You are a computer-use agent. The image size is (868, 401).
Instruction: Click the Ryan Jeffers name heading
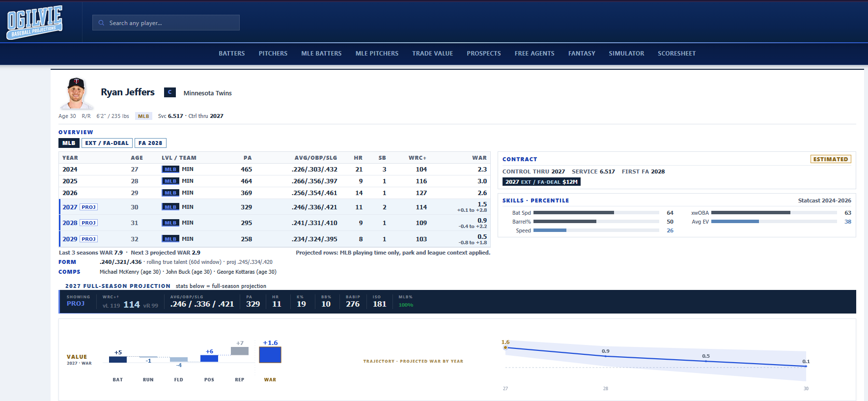pyautogui.click(x=128, y=92)
